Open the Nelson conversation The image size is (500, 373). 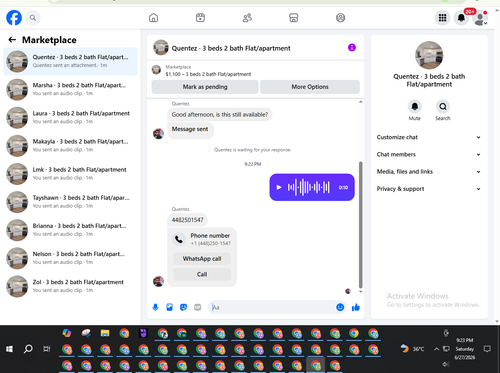coord(70,258)
